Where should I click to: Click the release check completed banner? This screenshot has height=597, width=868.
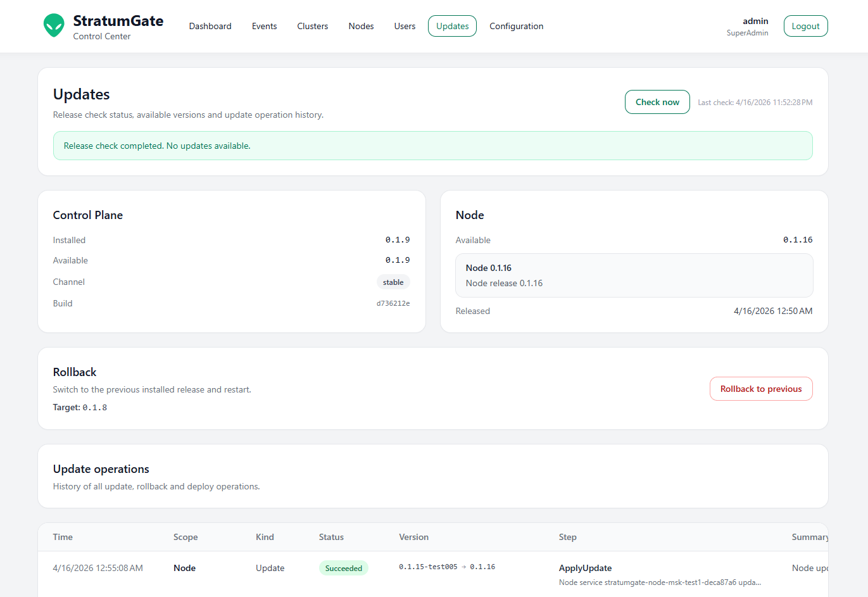tap(432, 146)
